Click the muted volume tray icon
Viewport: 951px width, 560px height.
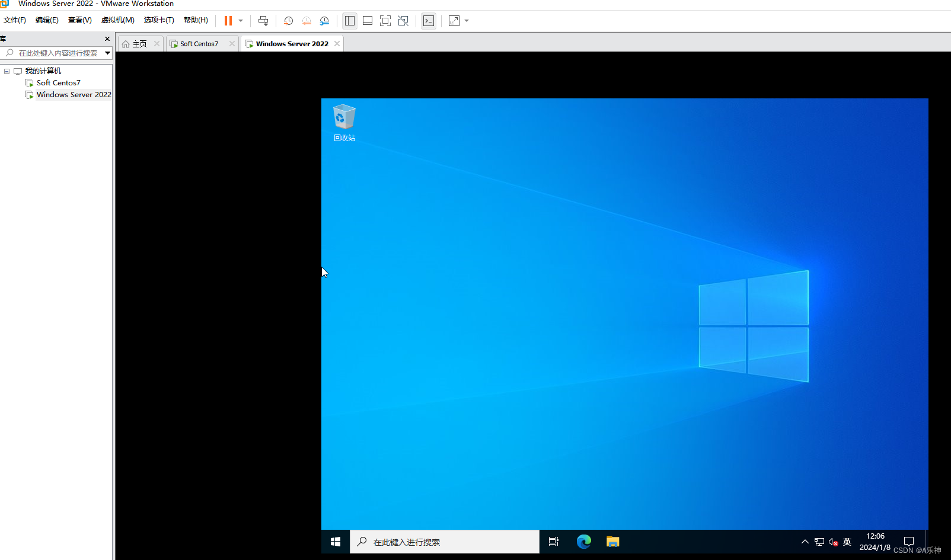[x=834, y=542]
